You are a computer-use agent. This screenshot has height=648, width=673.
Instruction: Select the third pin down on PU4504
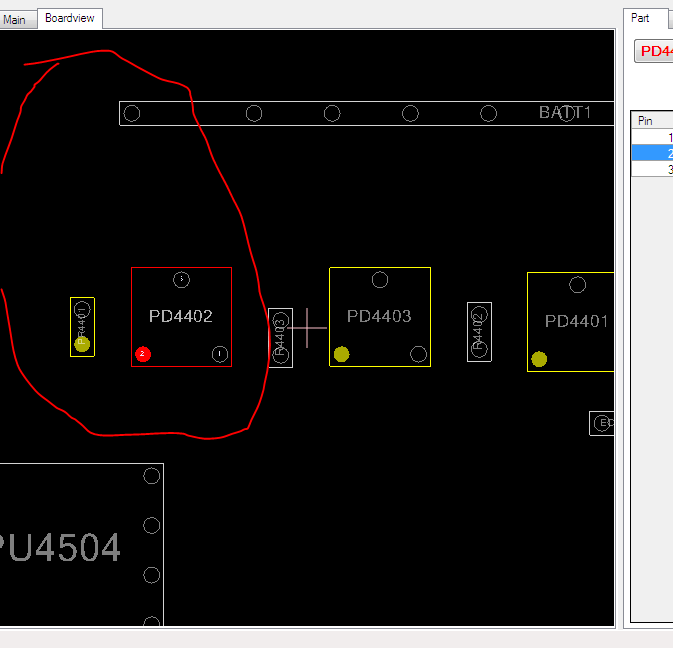pyautogui.click(x=152, y=575)
